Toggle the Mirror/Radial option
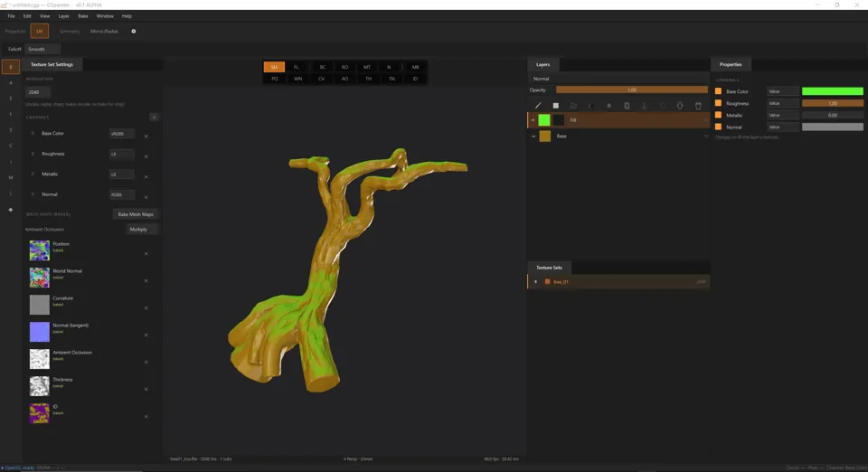This screenshot has width=868, height=472. pyautogui.click(x=104, y=32)
